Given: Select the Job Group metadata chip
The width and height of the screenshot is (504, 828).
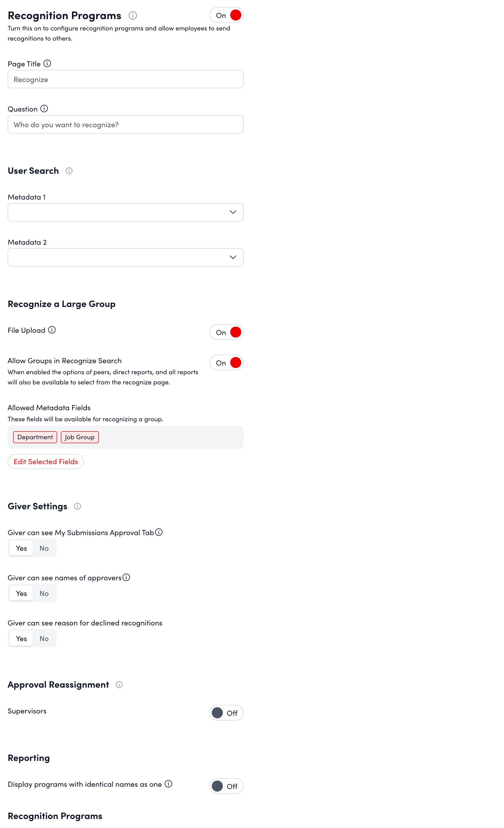Looking at the screenshot, I should click(80, 437).
